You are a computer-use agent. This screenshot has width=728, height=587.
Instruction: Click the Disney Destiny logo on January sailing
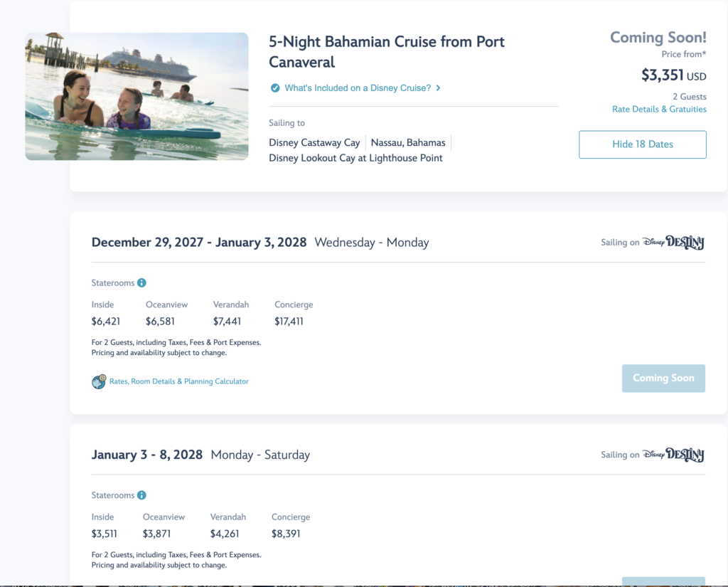tap(673, 455)
